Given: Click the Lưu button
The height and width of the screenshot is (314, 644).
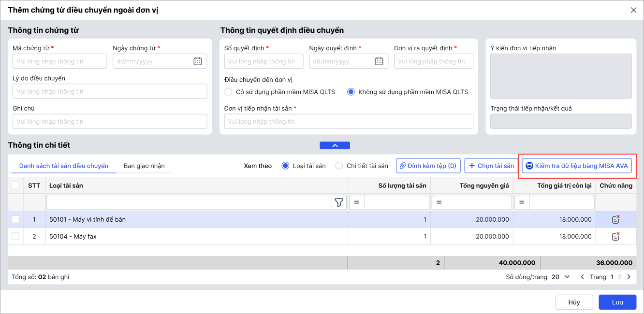Looking at the screenshot, I should point(617,302).
